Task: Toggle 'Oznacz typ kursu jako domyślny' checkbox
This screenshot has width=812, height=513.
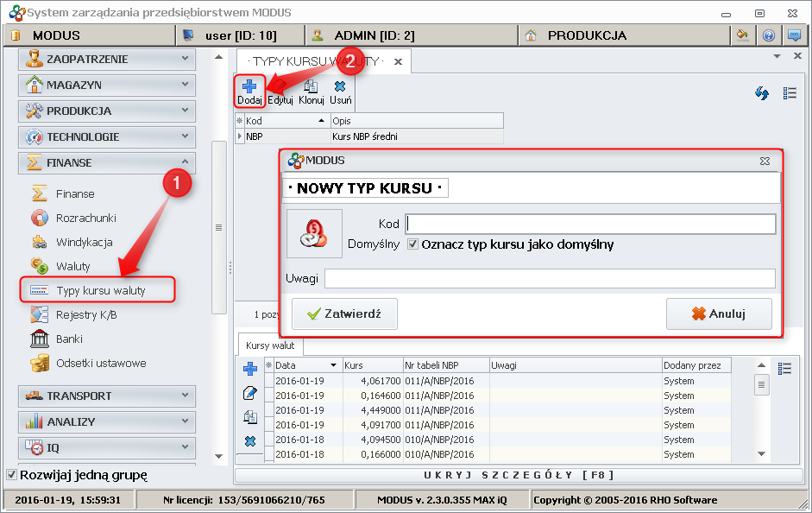Action: tap(413, 244)
